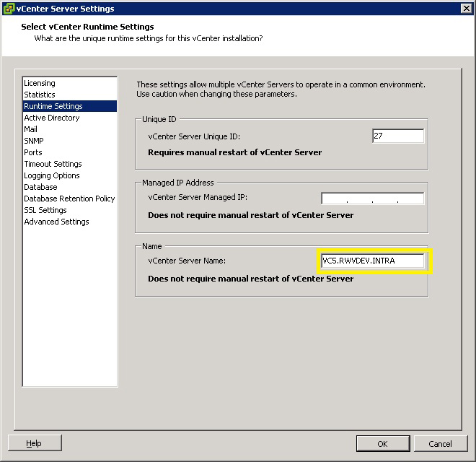The width and height of the screenshot is (476, 462).
Task: Open Active Directory settings
Action: (52, 118)
